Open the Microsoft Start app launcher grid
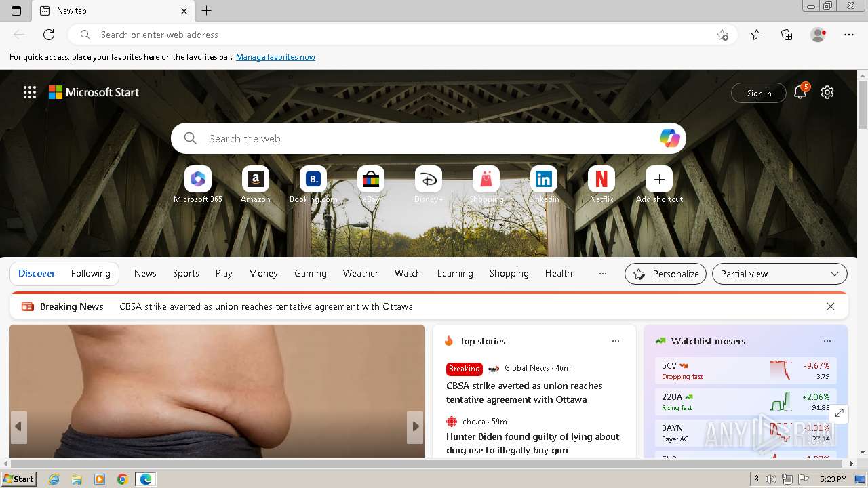 (x=30, y=92)
